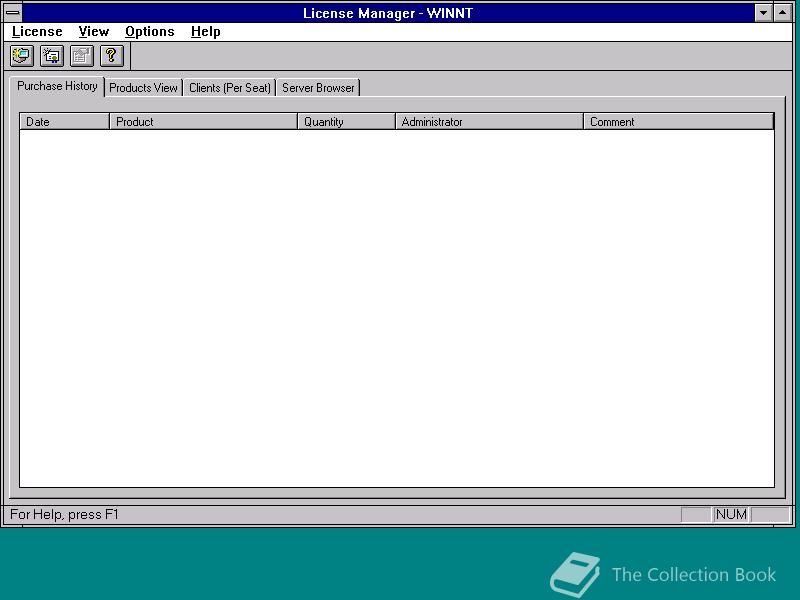The height and width of the screenshot is (600, 800).
Task: Open the View menu
Action: (x=93, y=32)
